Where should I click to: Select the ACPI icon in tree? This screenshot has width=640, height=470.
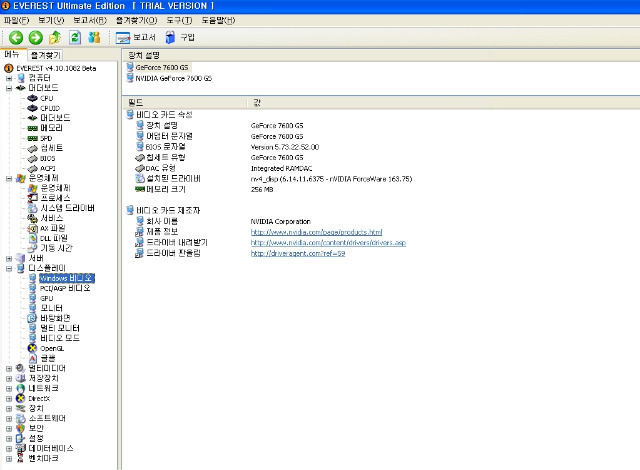point(32,168)
